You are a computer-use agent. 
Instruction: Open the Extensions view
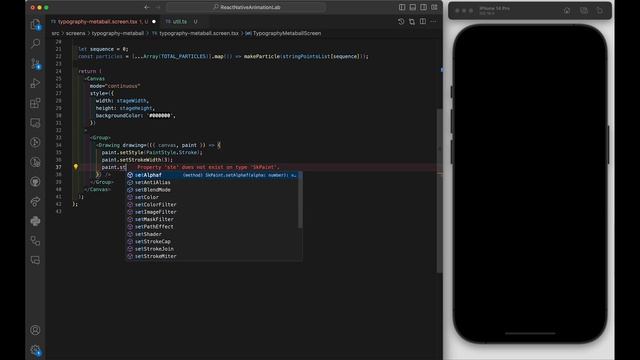(36, 103)
